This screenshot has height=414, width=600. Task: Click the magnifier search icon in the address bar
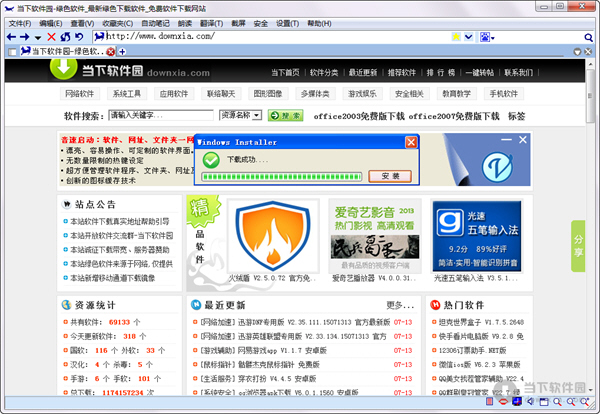589,37
